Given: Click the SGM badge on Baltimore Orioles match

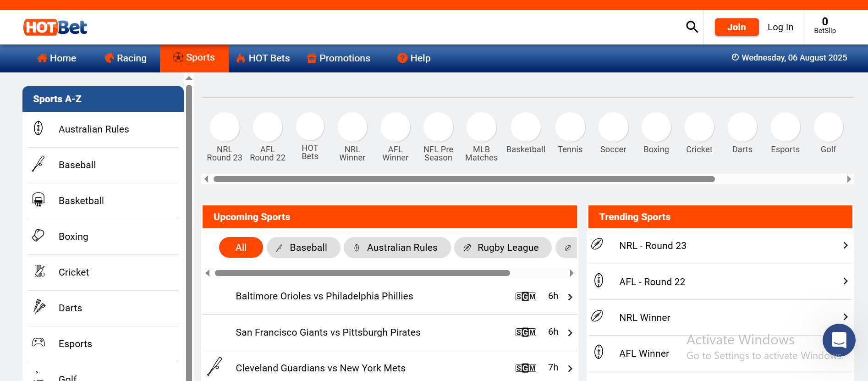Looking at the screenshot, I should tap(526, 297).
